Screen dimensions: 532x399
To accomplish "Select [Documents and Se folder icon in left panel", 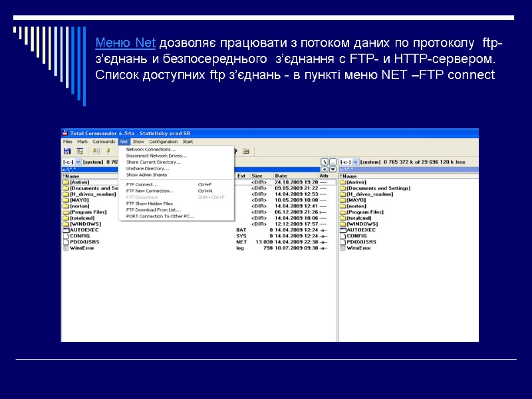I will (66, 188).
